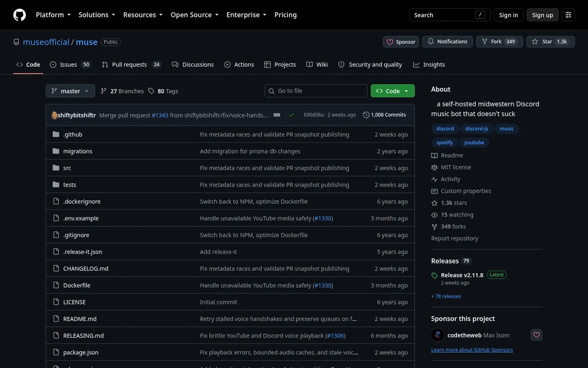The height and width of the screenshot is (368, 588).
Task: Open the 1,008 Commits history
Action: pyautogui.click(x=384, y=115)
